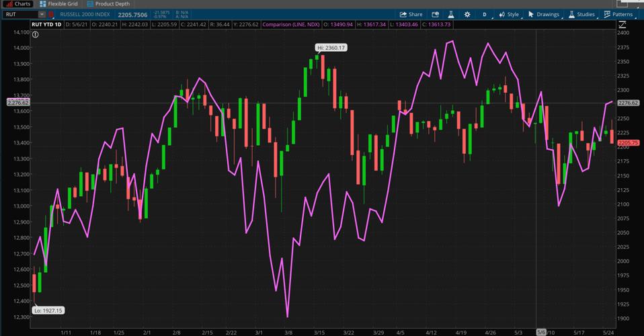Screen dimensions: 644x336
Task: Open the camera snapshot icon next to Share
Action: tap(436, 14)
